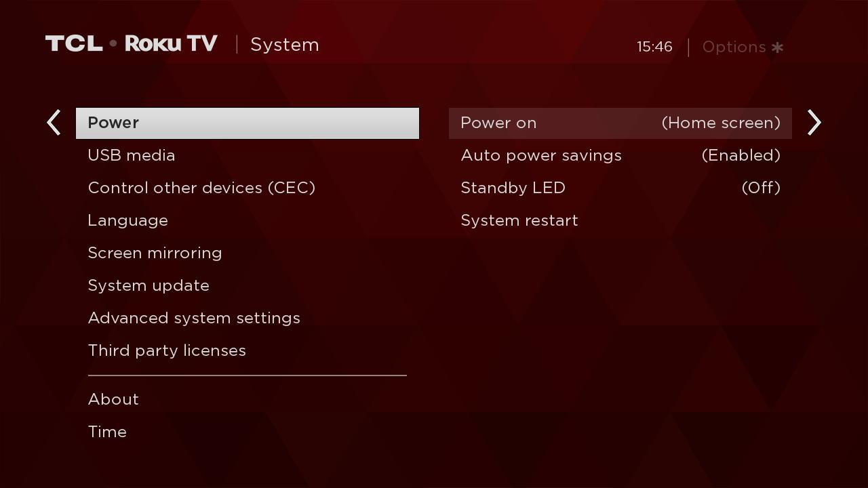Select the Power menu item

248,123
